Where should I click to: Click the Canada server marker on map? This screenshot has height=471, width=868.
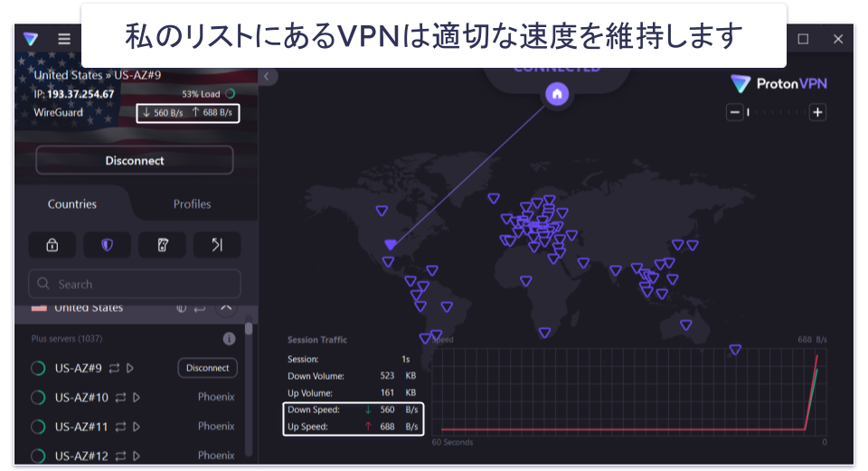click(382, 211)
